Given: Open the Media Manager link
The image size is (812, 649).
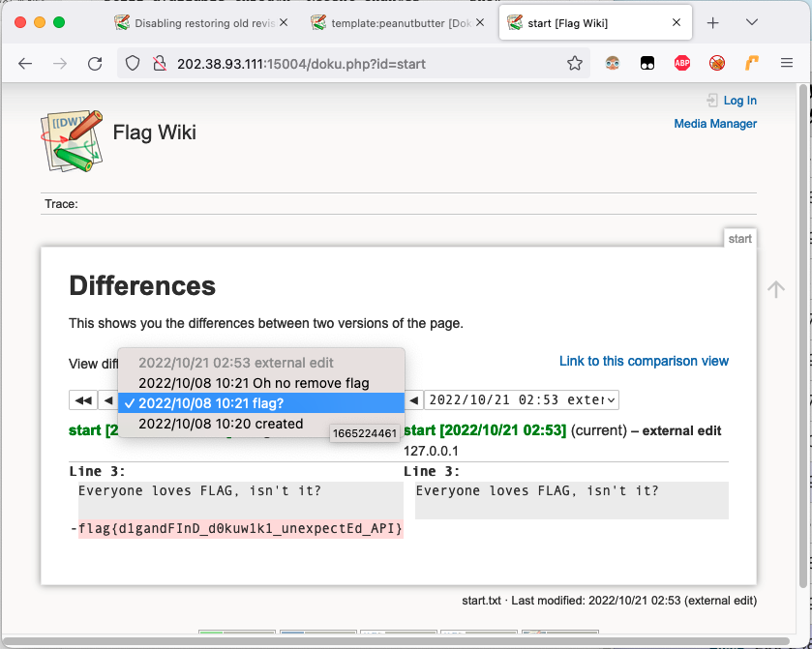Looking at the screenshot, I should (715, 124).
